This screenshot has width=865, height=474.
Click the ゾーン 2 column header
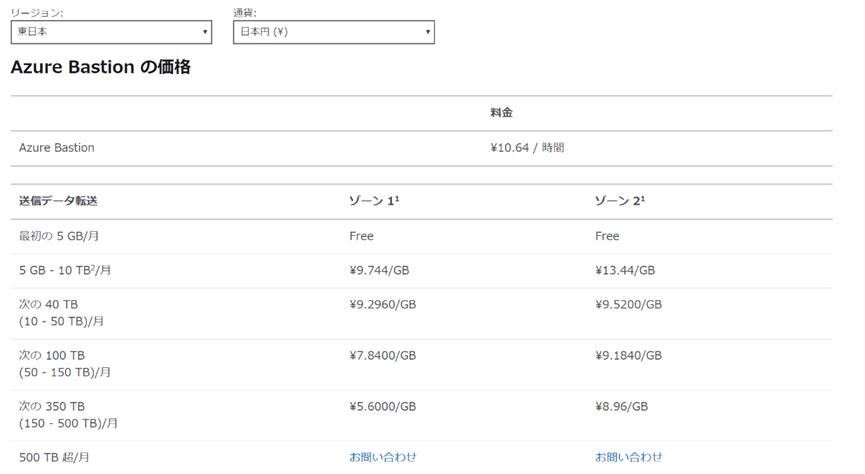coord(620,201)
